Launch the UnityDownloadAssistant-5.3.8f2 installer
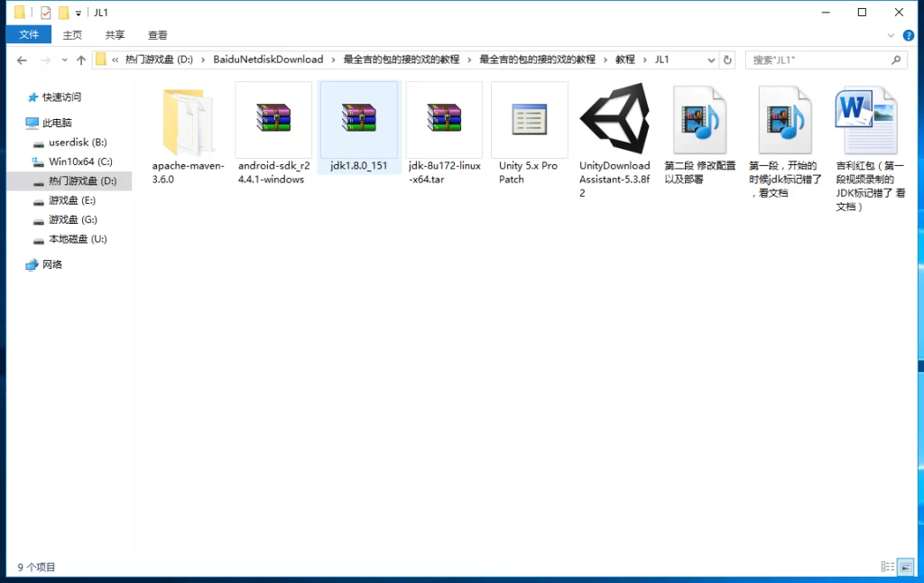The height and width of the screenshot is (583, 924). [x=614, y=120]
